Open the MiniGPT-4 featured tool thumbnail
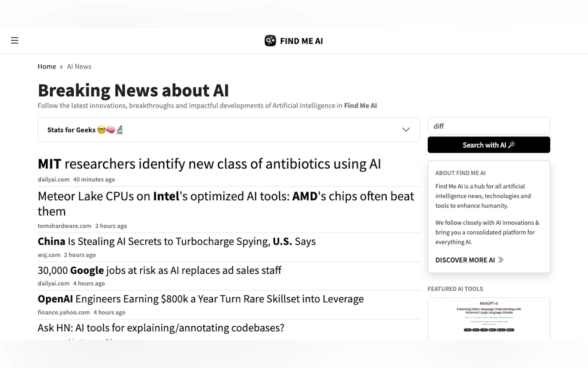Image resolution: width=588 pixels, height=368 pixels. click(489, 319)
